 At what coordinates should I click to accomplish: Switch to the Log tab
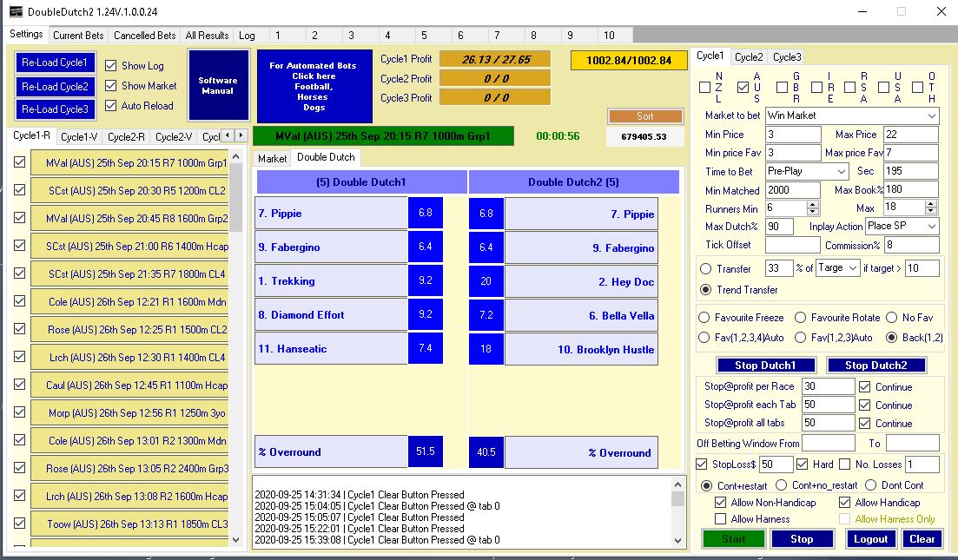pyautogui.click(x=247, y=36)
